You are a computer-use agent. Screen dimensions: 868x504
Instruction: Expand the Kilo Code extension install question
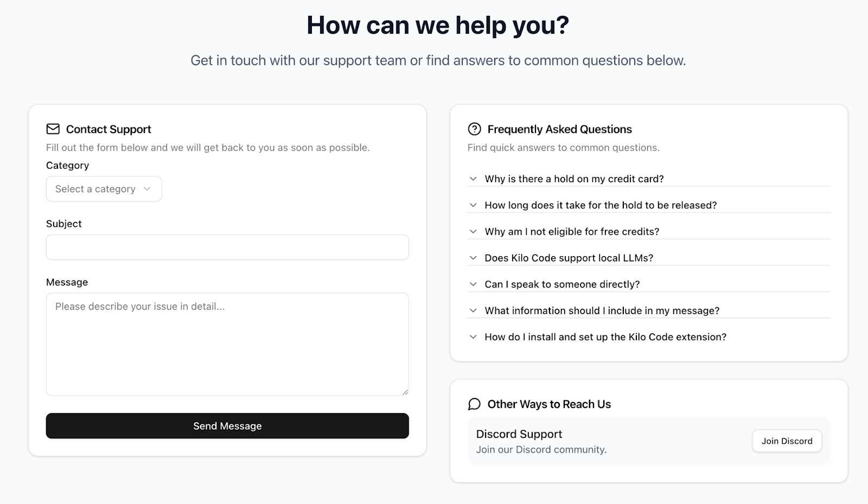[x=649, y=337]
